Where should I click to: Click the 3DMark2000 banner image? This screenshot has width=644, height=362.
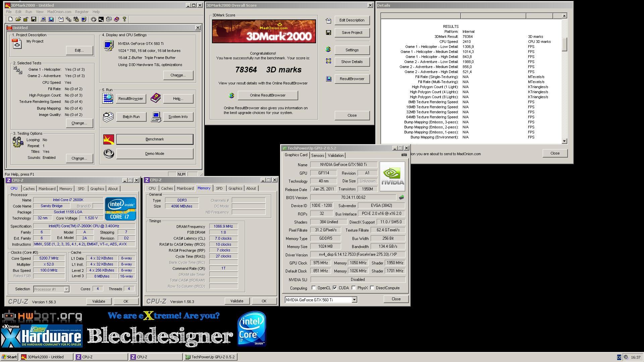click(264, 31)
